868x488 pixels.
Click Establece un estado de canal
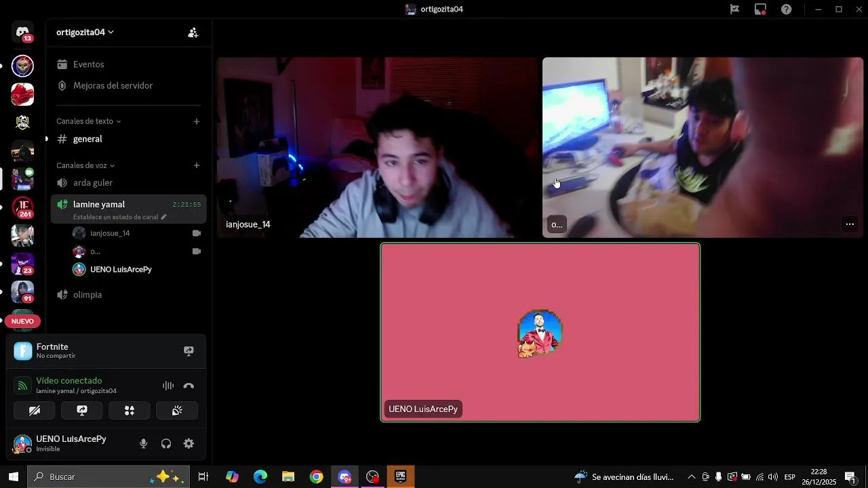[x=115, y=217]
